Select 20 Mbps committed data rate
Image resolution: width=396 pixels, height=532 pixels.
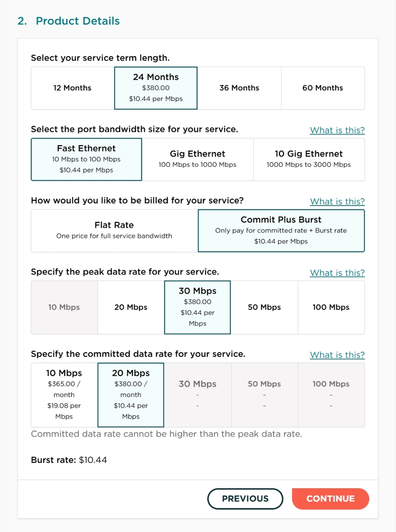click(x=131, y=394)
